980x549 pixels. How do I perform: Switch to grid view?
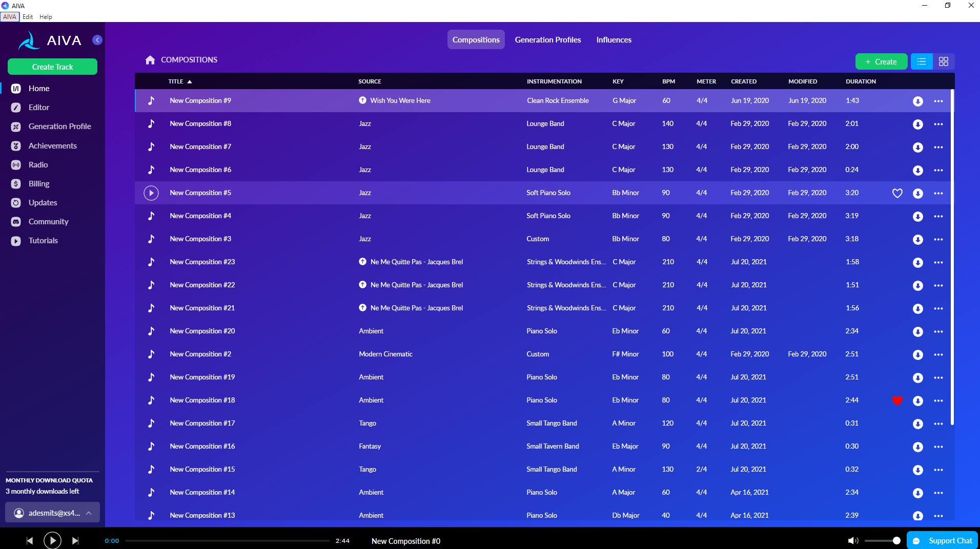(944, 61)
